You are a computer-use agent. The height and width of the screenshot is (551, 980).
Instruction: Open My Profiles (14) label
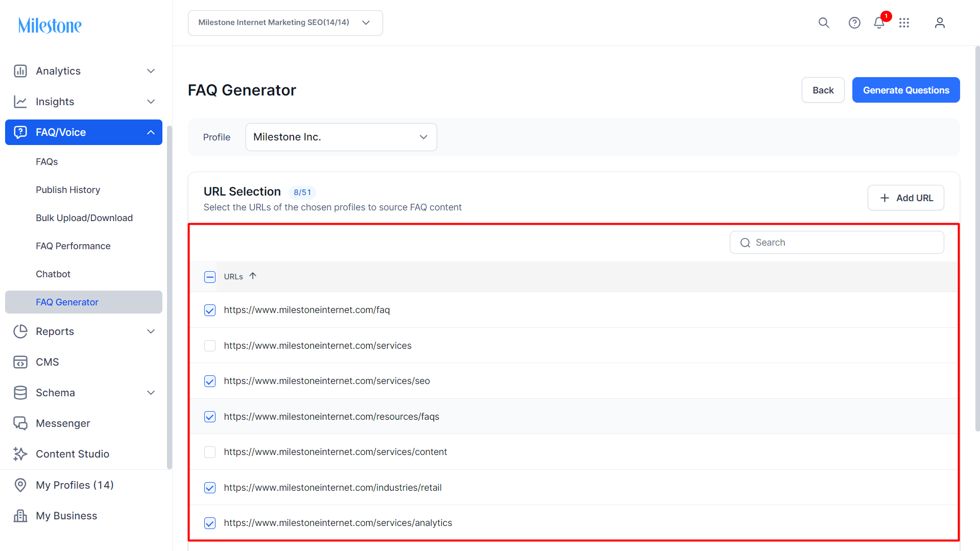point(75,485)
